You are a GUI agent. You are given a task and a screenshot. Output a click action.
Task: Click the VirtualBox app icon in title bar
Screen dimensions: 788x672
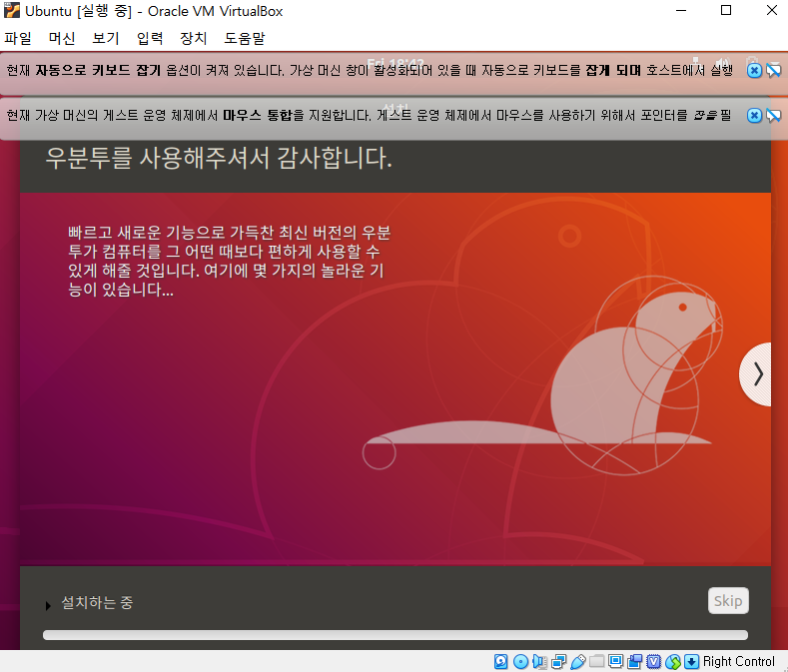[x=12, y=10]
